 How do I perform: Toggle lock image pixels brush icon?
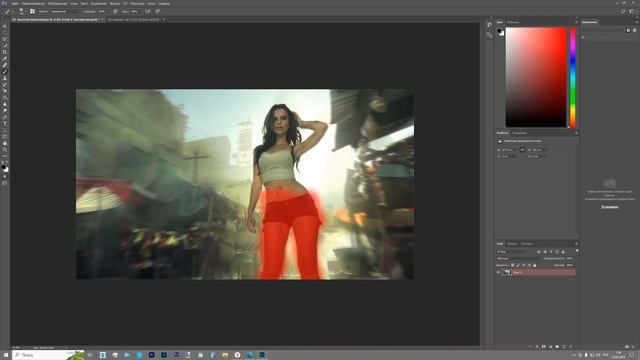click(518, 265)
